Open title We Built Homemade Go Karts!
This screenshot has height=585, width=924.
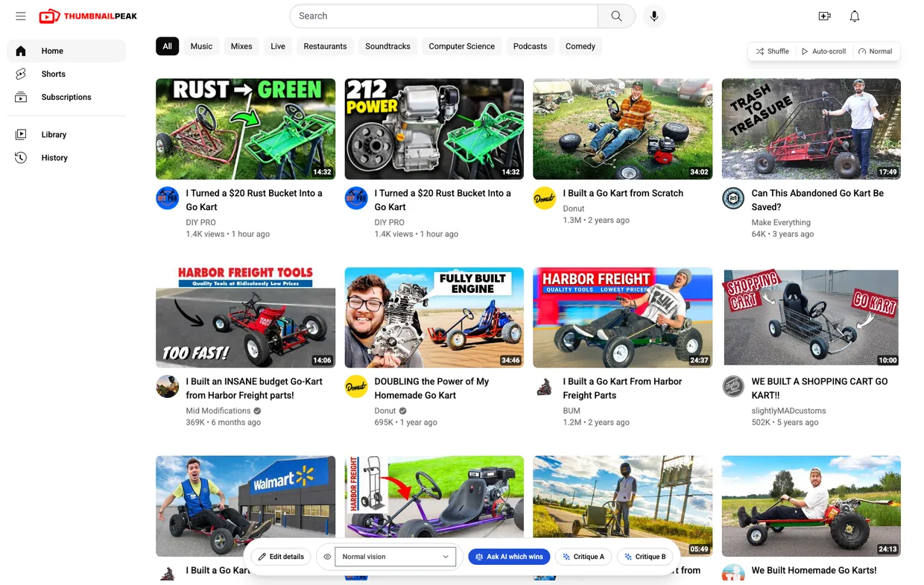(x=814, y=570)
